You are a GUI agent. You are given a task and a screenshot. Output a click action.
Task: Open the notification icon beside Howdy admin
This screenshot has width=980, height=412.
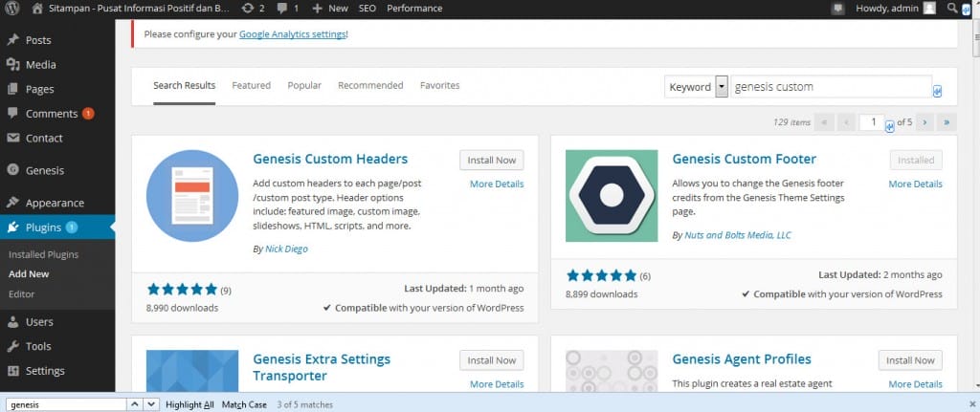point(837,8)
